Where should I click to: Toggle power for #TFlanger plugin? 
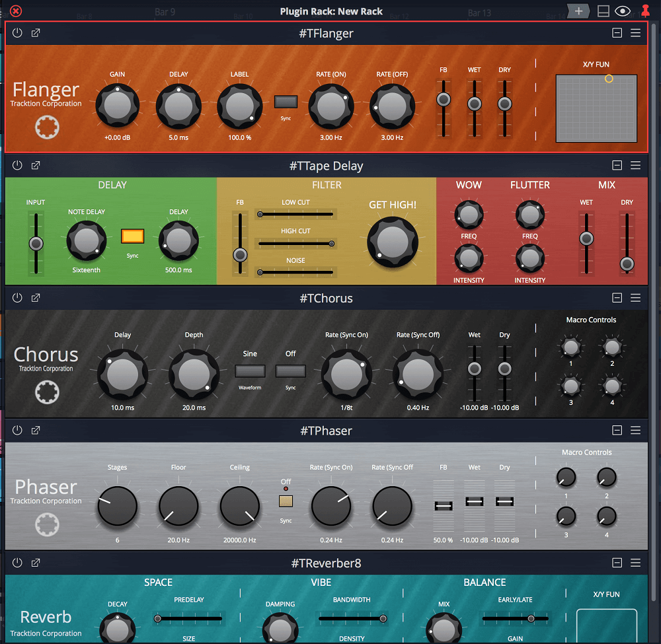[17, 33]
